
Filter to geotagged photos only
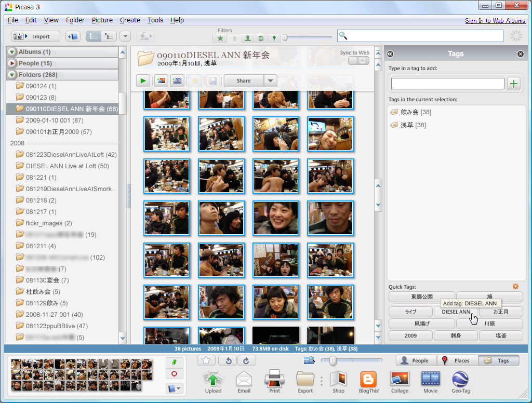tap(274, 38)
